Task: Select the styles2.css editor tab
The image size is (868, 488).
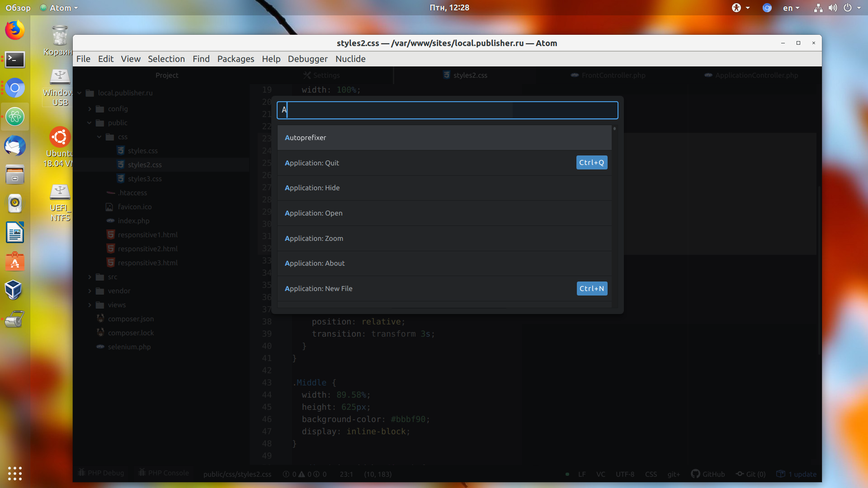Action: pyautogui.click(x=465, y=75)
